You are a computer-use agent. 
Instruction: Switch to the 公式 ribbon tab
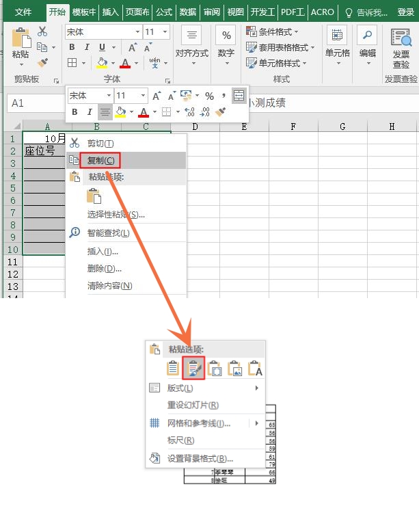[x=164, y=12]
